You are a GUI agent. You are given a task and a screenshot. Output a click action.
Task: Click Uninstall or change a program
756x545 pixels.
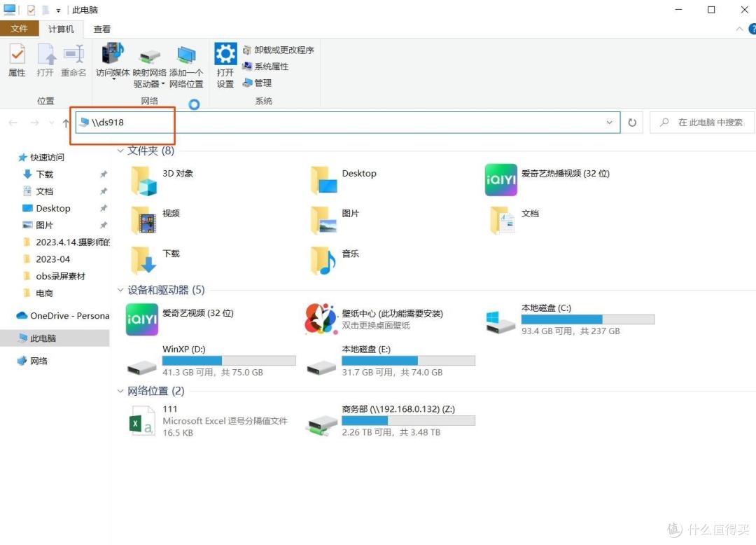[x=278, y=50]
